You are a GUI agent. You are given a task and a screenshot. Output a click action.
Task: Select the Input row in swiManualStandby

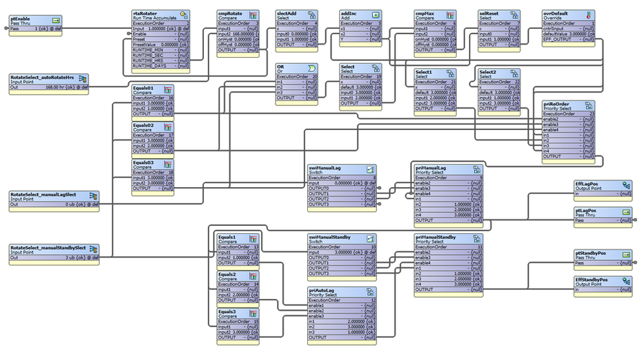[x=342, y=252]
